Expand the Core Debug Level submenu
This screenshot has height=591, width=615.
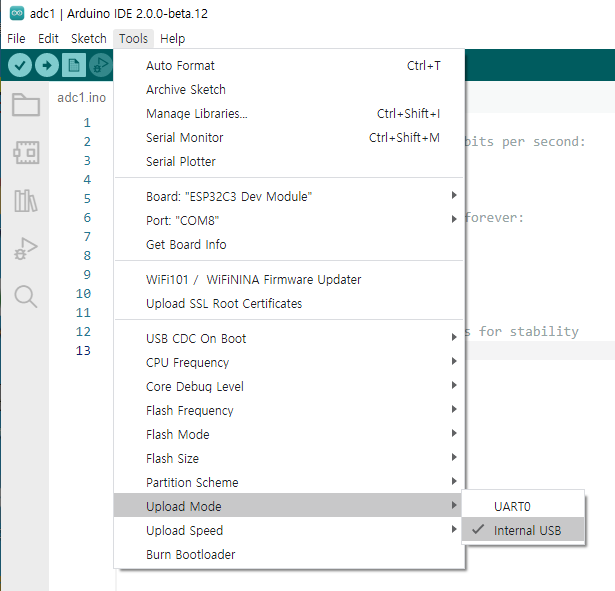(289, 386)
